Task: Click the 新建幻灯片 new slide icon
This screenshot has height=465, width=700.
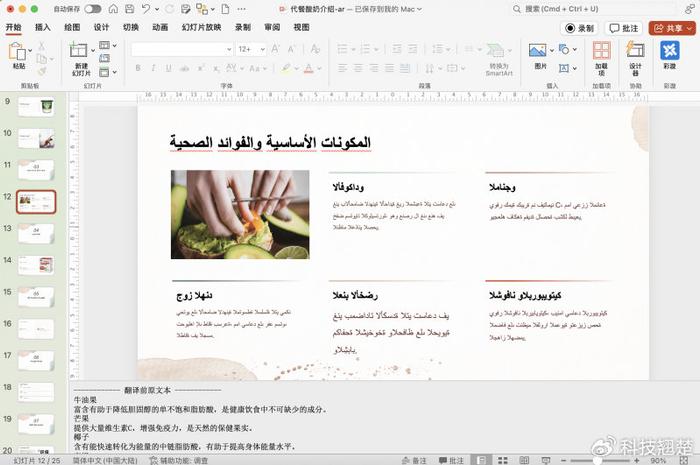Action: [x=79, y=50]
